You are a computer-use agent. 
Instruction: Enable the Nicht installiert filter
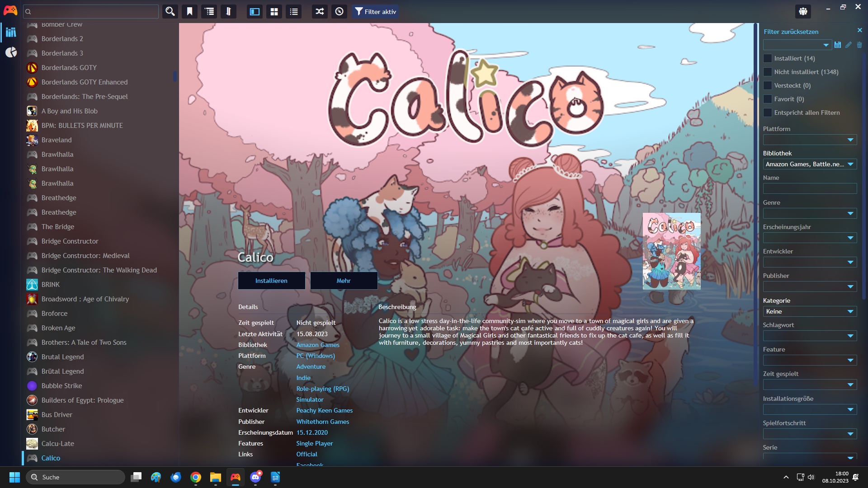(767, 72)
